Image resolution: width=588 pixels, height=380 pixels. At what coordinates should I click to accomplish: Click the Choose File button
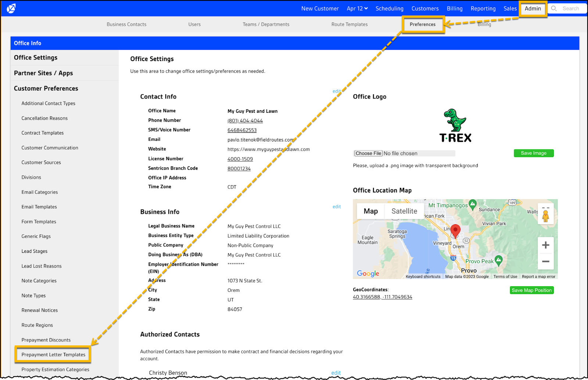[x=368, y=153]
